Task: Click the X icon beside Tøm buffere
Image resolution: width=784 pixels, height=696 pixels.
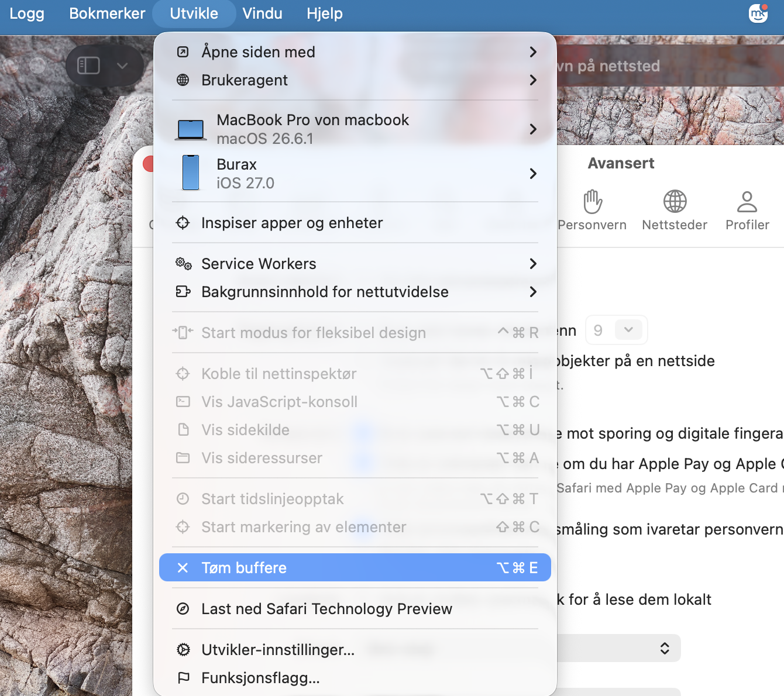Action: [183, 568]
